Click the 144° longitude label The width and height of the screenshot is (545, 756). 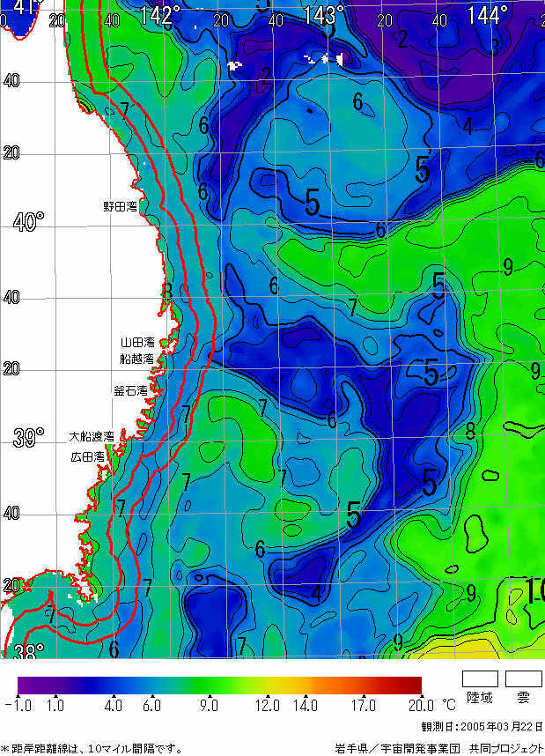[487, 16]
